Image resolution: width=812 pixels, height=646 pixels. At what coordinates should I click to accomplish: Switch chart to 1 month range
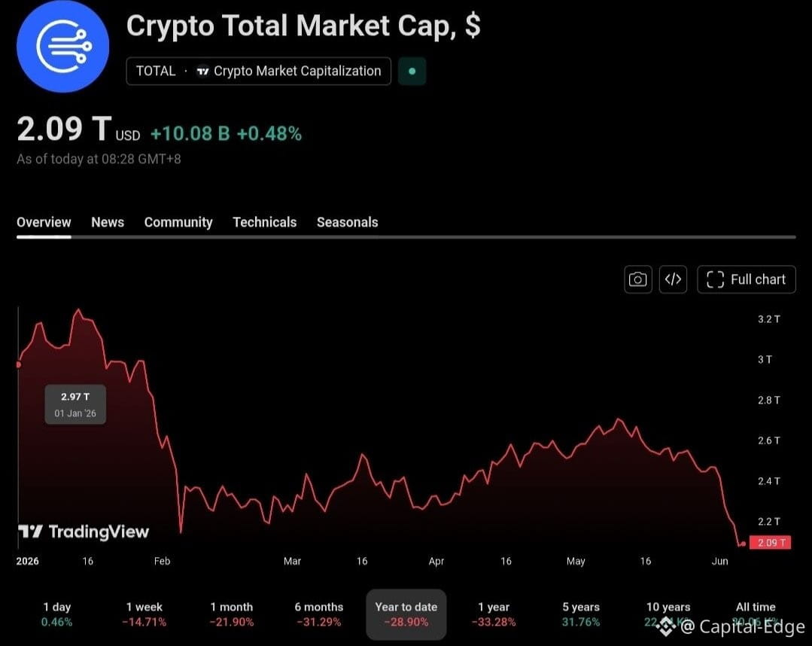[232, 614]
